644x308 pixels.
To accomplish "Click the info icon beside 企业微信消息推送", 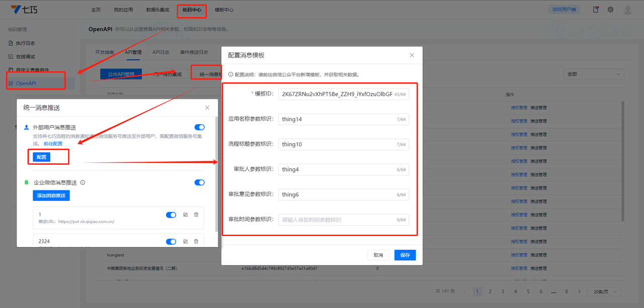I will (x=83, y=183).
